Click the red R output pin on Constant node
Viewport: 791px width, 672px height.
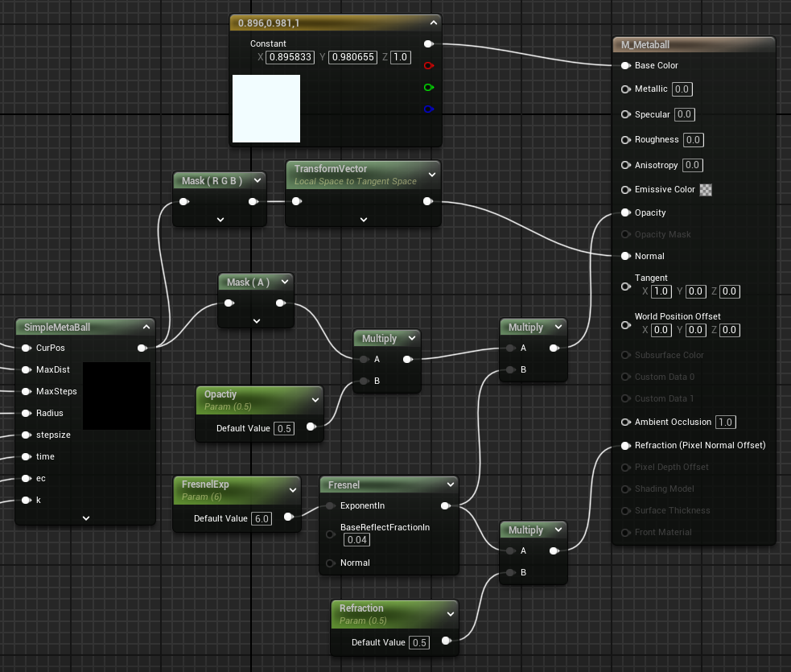pos(428,66)
